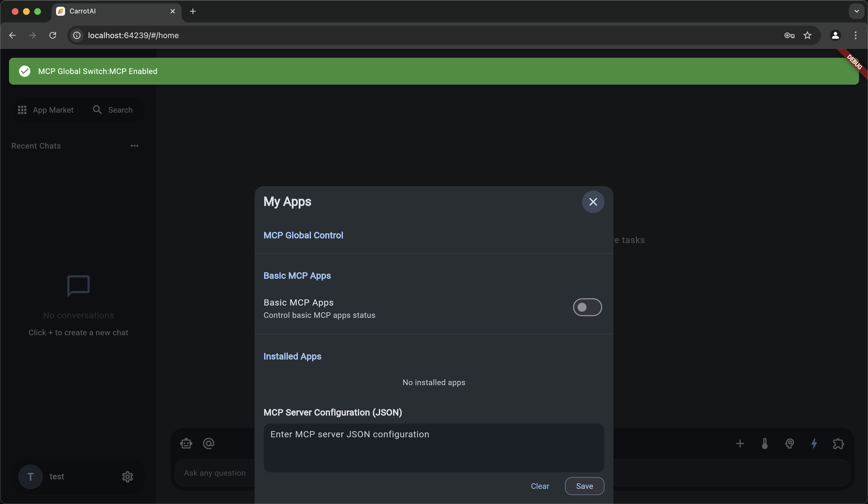Click the blue lightning bolt icon
Screen dimensions: 868x504
(x=814, y=444)
